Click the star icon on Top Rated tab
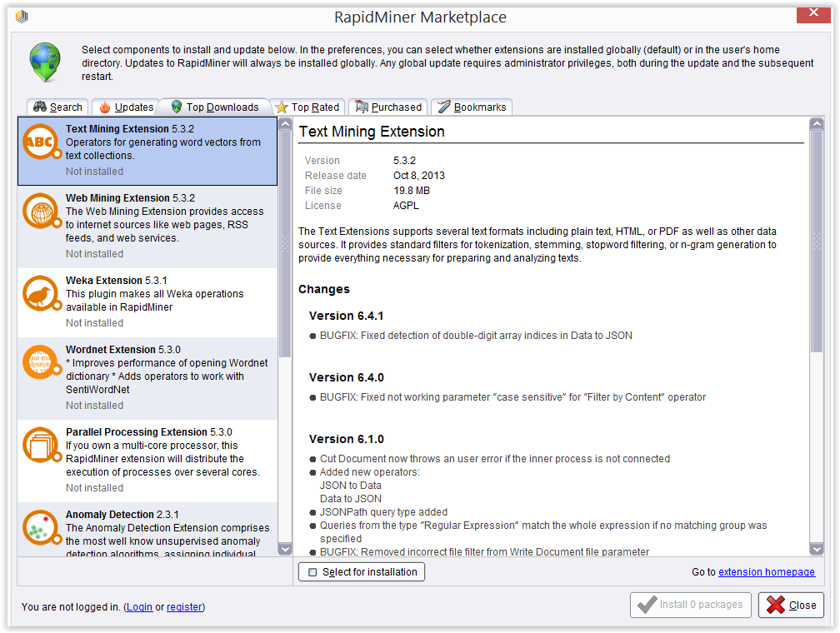The image size is (840, 633). point(282,107)
